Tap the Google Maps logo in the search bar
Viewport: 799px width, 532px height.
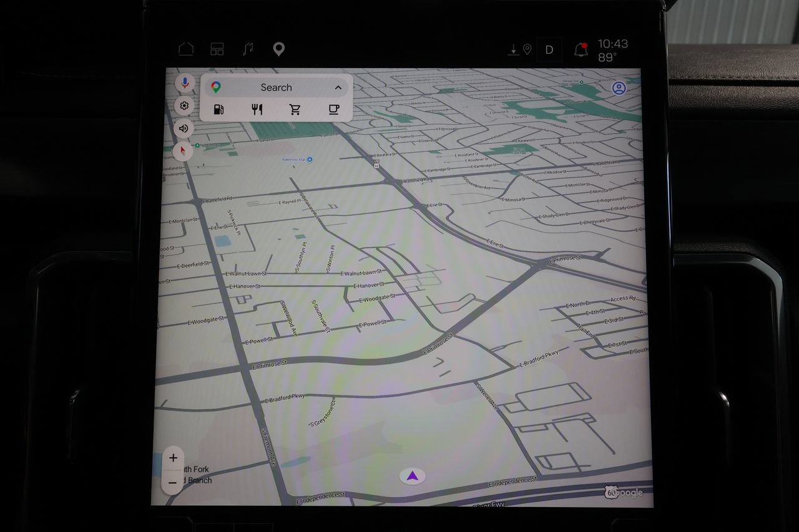coord(216,87)
